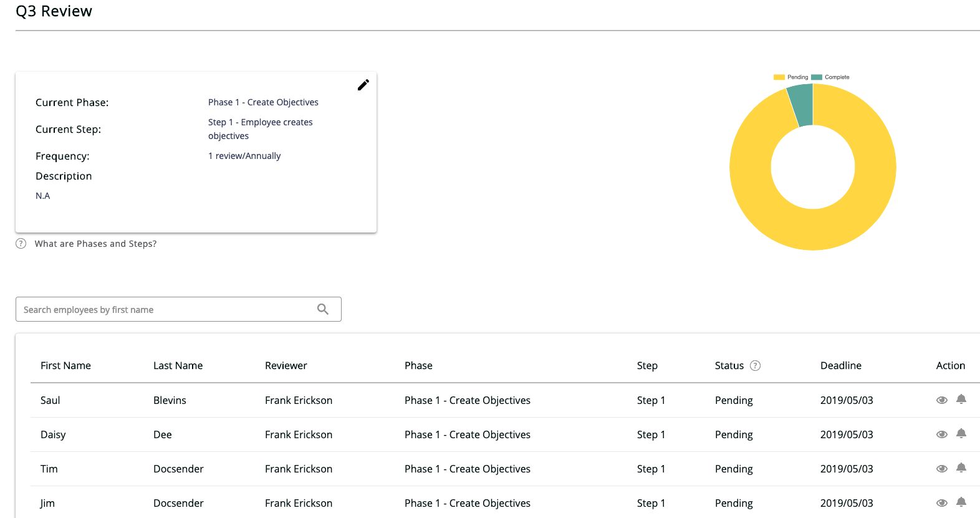Sort by Reviewer column header
The image size is (980, 518).
286,366
